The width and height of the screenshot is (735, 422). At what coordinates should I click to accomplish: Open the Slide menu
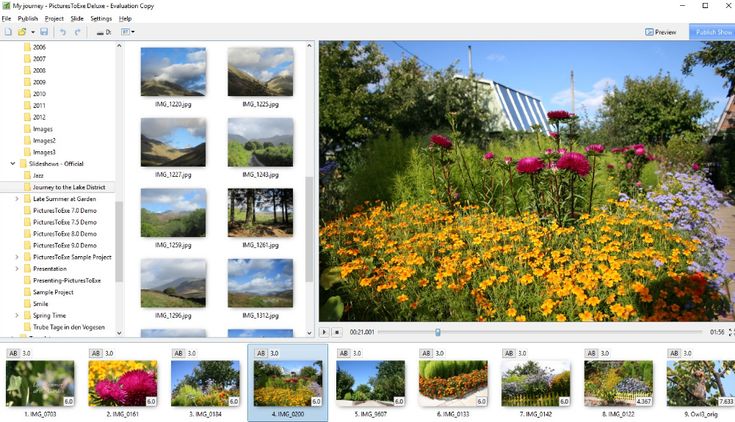76,18
